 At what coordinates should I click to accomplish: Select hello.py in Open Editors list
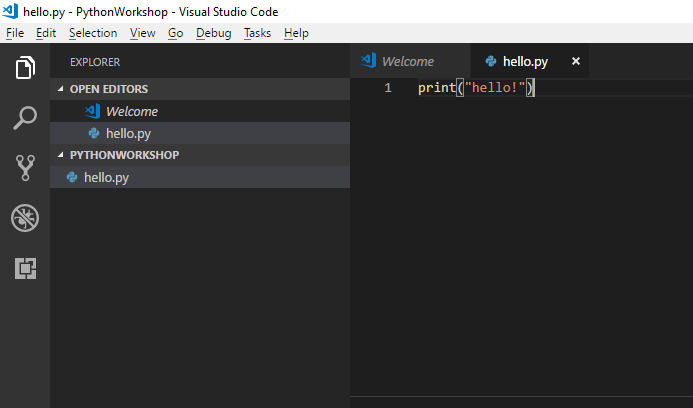(x=200, y=133)
